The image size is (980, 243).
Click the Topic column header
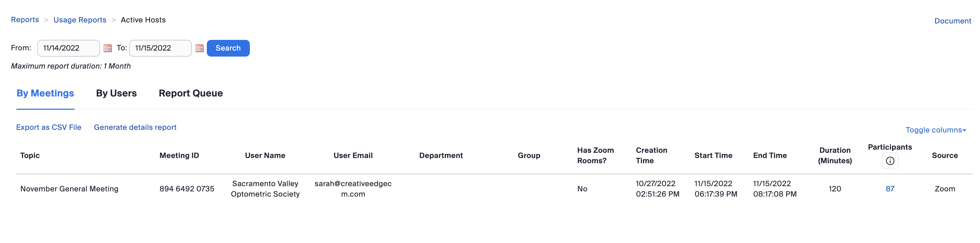pyautogui.click(x=30, y=156)
